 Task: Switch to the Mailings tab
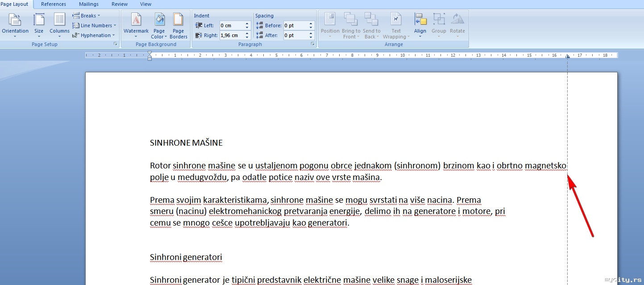point(89,4)
